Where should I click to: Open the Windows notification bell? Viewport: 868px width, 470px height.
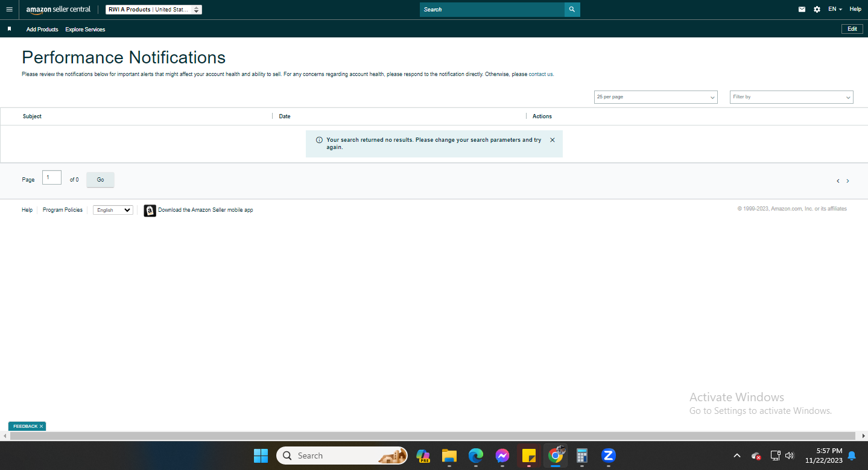(x=852, y=456)
